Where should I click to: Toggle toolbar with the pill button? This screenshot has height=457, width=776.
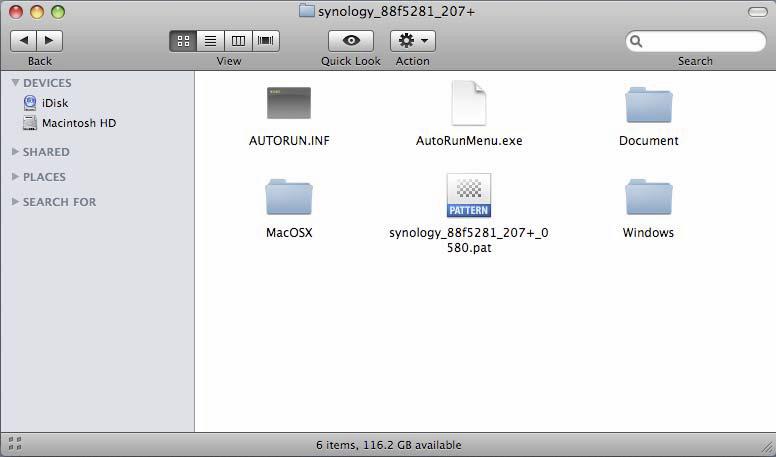(x=757, y=12)
